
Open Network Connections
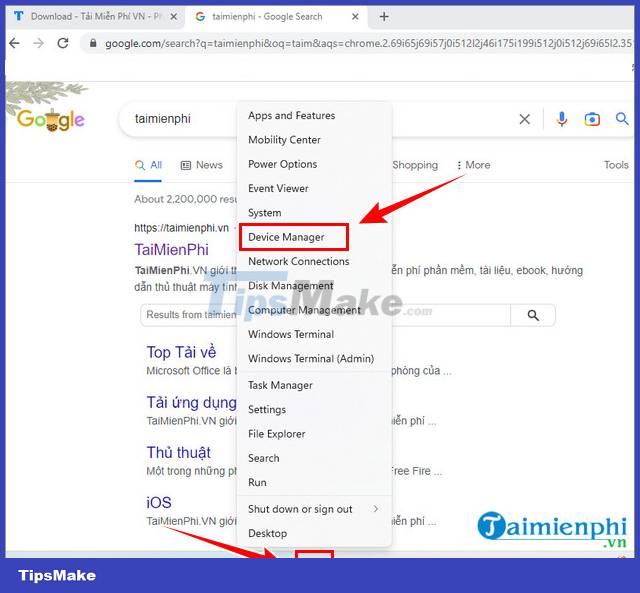299,261
